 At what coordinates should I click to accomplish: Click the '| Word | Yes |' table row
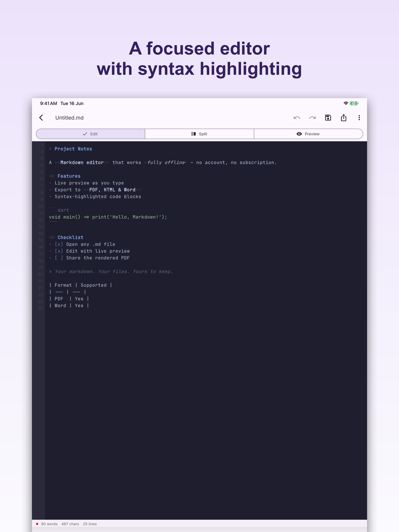click(69, 306)
